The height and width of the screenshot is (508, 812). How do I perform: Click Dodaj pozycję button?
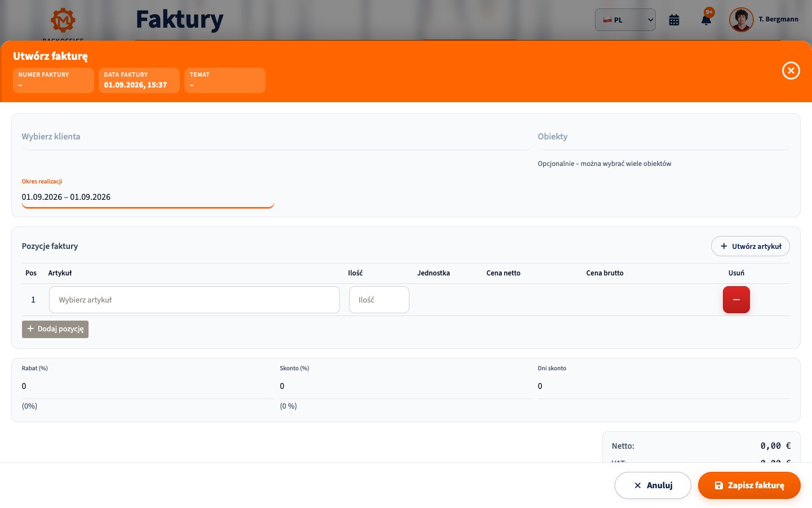(x=55, y=329)
